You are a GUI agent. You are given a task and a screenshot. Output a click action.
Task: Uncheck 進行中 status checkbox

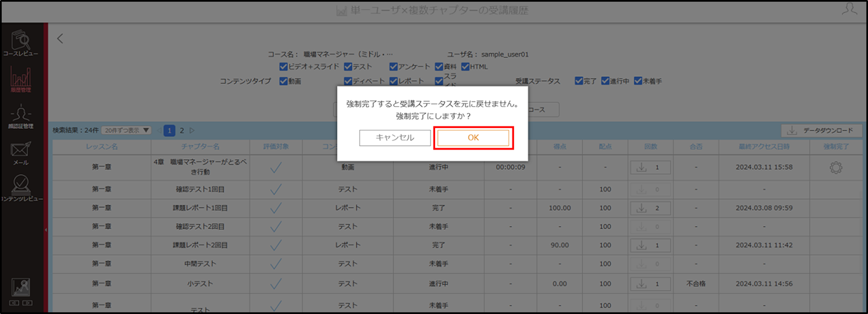tap(605, 81)
